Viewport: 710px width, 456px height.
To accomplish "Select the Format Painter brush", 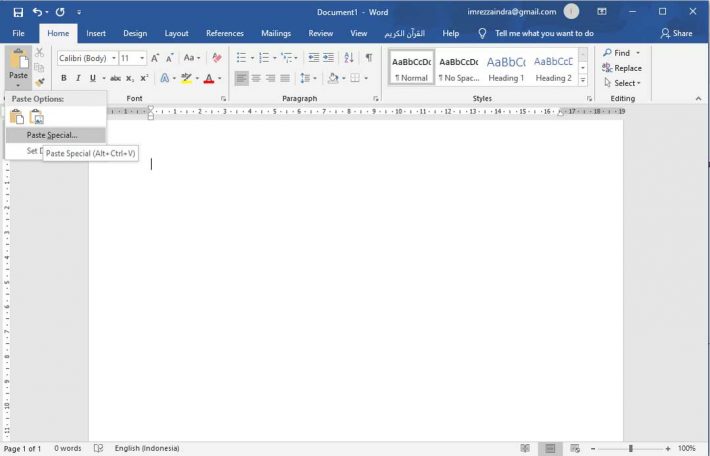I will [39, 82].
